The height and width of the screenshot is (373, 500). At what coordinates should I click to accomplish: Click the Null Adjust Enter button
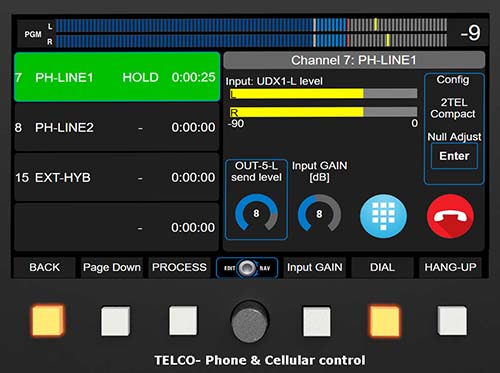pos(454,156)
